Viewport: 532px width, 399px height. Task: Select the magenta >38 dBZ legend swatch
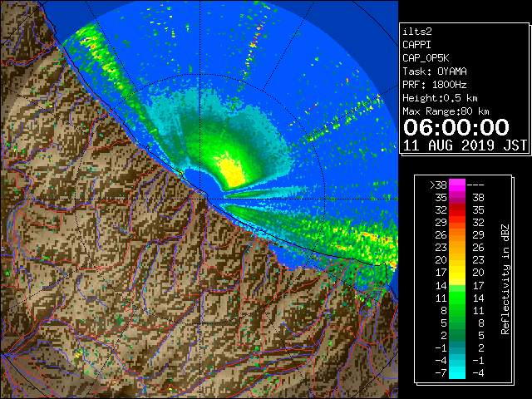coord(457,185)
